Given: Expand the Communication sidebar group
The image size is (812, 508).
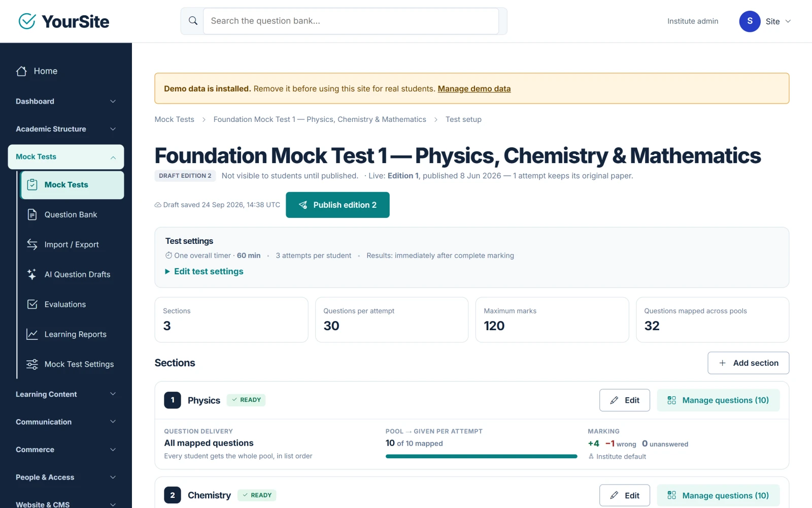Looking at the screenshot, I should pos(66,422).
